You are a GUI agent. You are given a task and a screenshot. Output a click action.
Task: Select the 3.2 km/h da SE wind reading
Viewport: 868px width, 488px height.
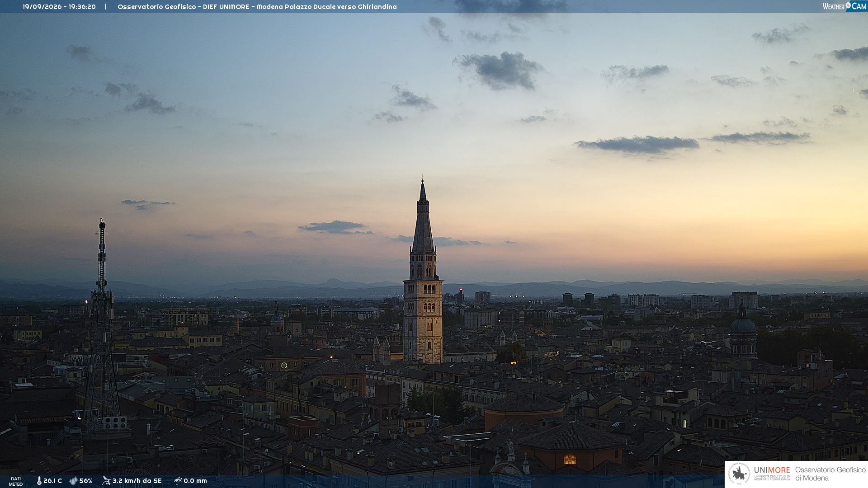(x=137, y=481)
